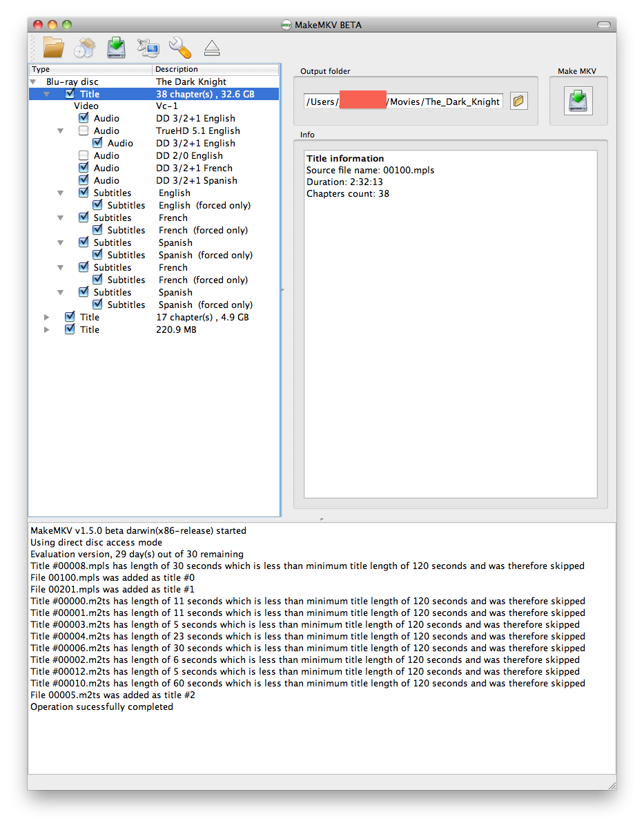Viewport: 644px width, 828px height.
Task: Expand the 17 chapter(s) Title node
Action: point(47,318)
